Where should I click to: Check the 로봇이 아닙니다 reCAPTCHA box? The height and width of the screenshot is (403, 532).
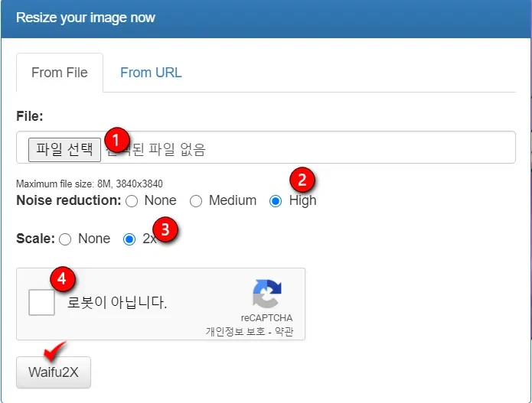(42, 302)
